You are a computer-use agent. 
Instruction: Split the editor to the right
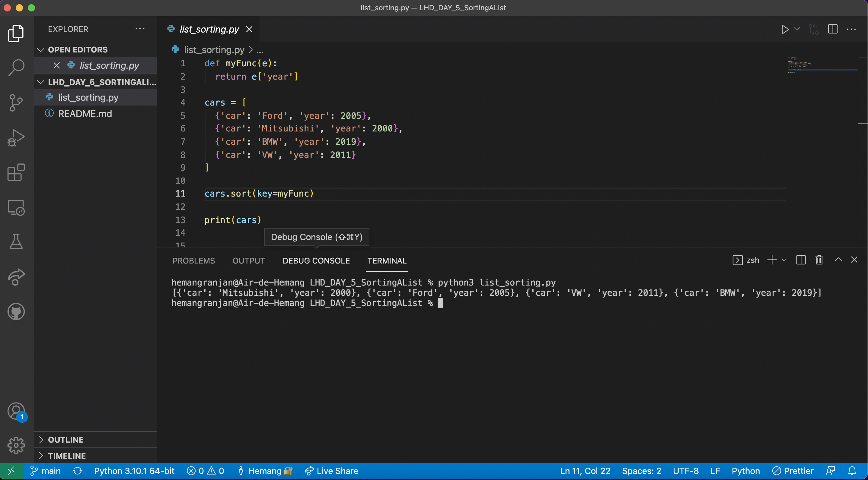pos(832,29)
